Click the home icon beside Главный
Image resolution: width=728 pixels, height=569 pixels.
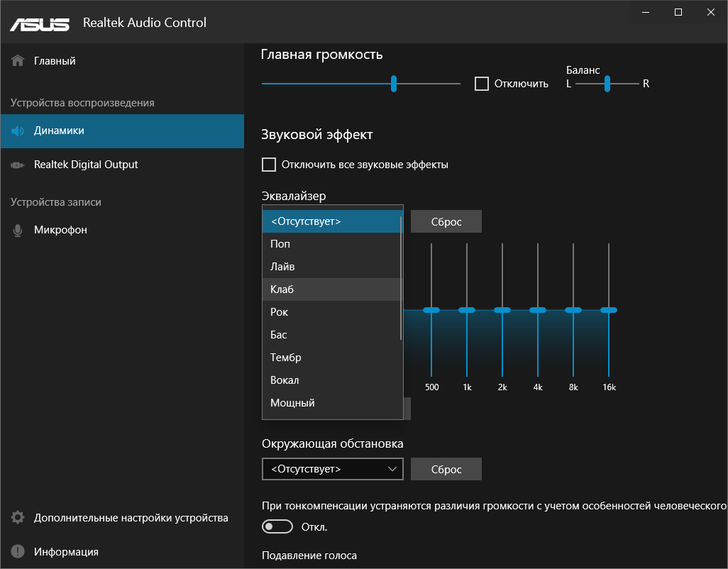pos(18,61)
